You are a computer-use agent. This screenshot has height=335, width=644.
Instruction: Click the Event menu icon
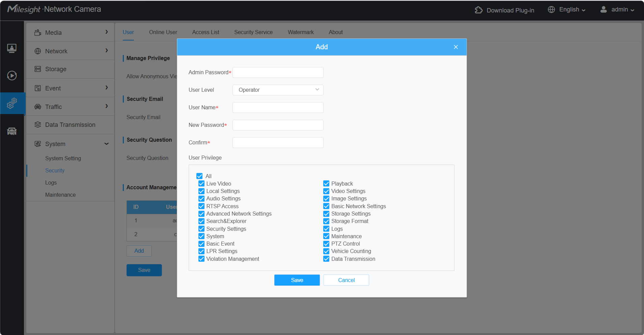pos(38,88)
